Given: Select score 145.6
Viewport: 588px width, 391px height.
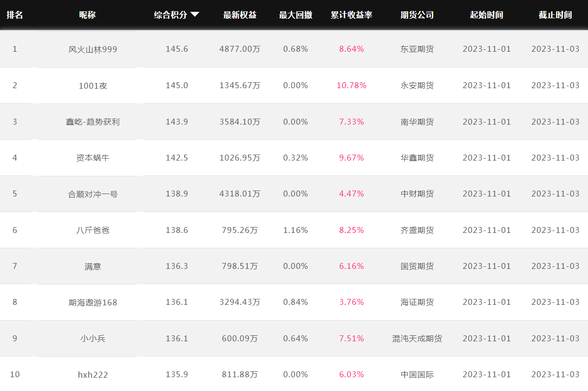Looking at the screenshot, I should point(177,49).
